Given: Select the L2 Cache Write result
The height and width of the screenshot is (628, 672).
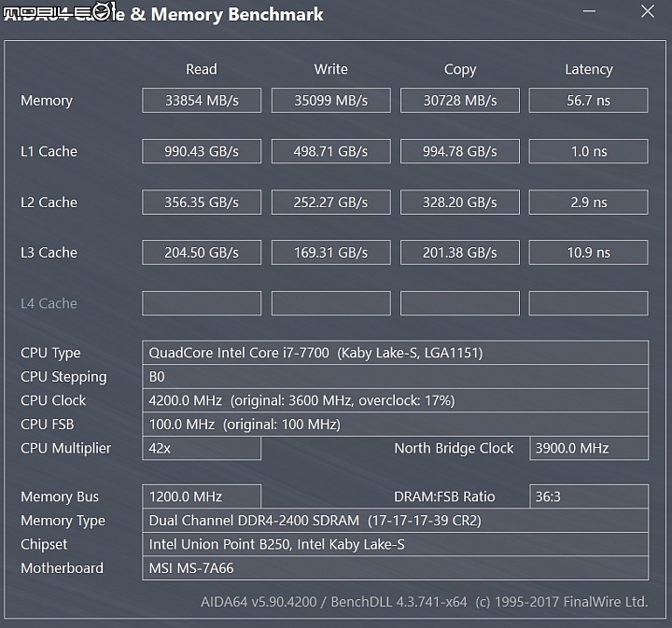Looking at the screenshot, I should 330,202.
